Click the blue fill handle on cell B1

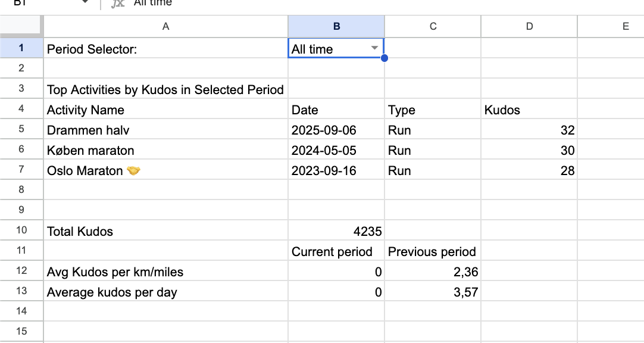click(384, 58)
